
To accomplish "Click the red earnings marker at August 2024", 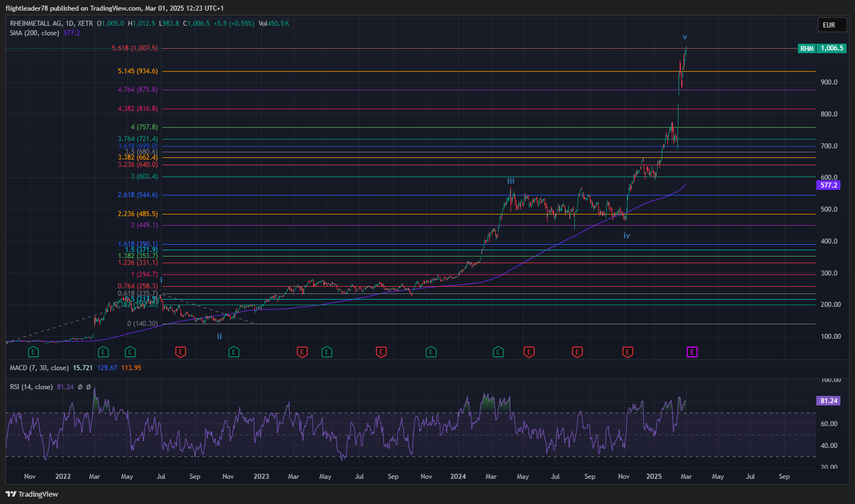I will pos(577,352).
